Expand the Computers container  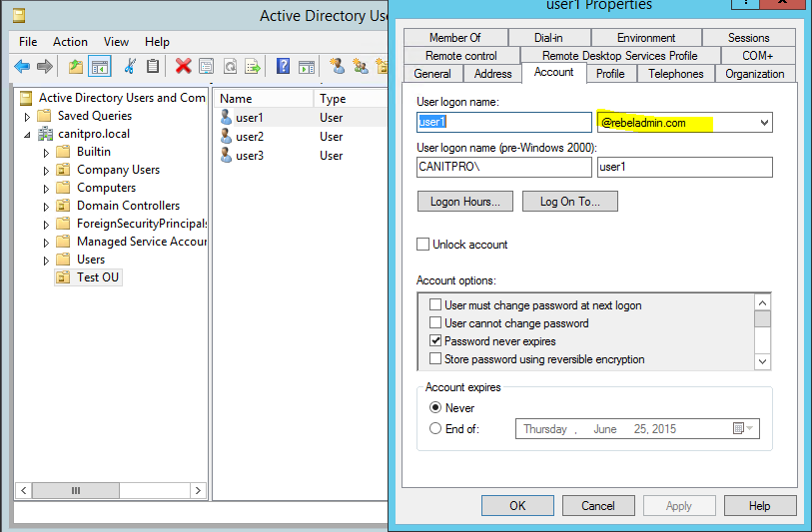[x=46, y=189]
